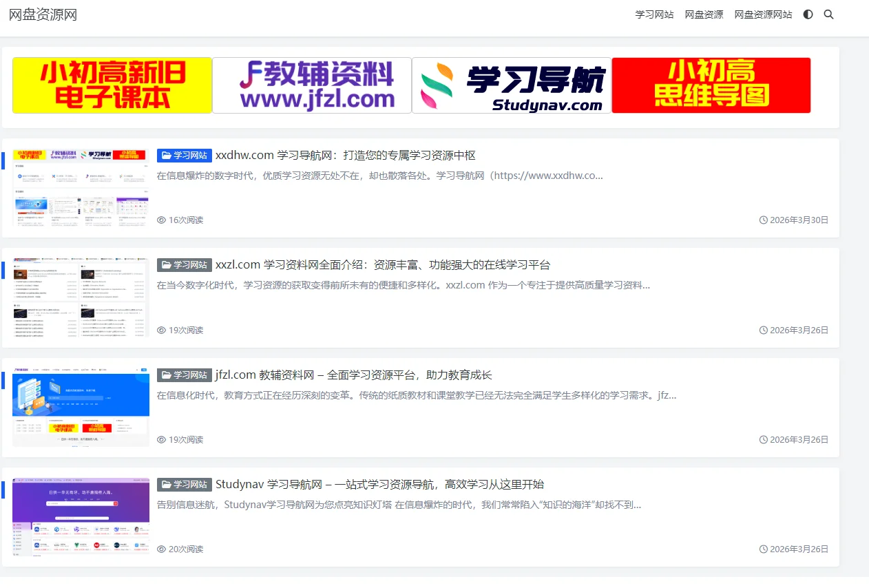
Task: Open the 学习网站 menu item
Action: pyautogui.click(x=654, y=14)
